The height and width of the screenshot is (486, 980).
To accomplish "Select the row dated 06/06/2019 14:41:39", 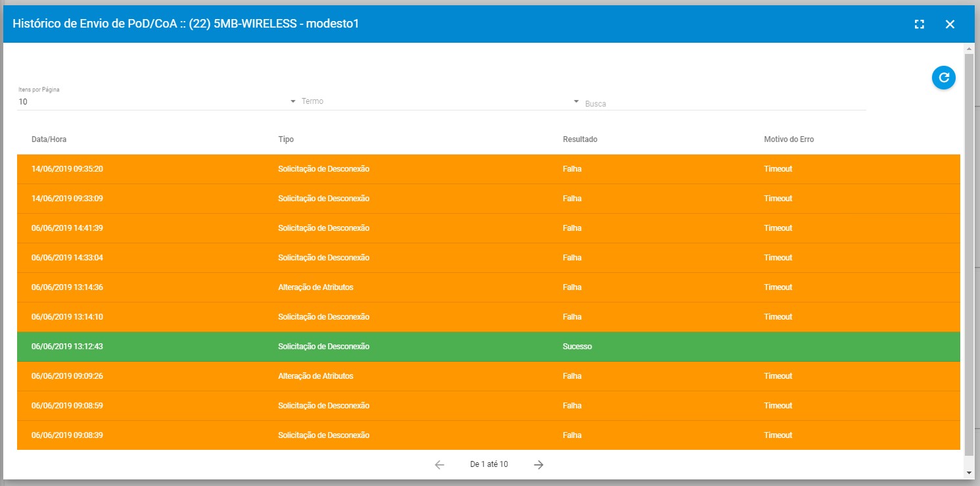I will click(488, 228).
